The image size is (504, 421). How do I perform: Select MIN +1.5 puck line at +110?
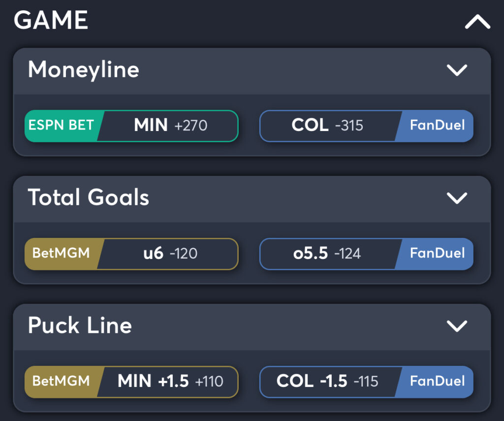pos(167,382)
